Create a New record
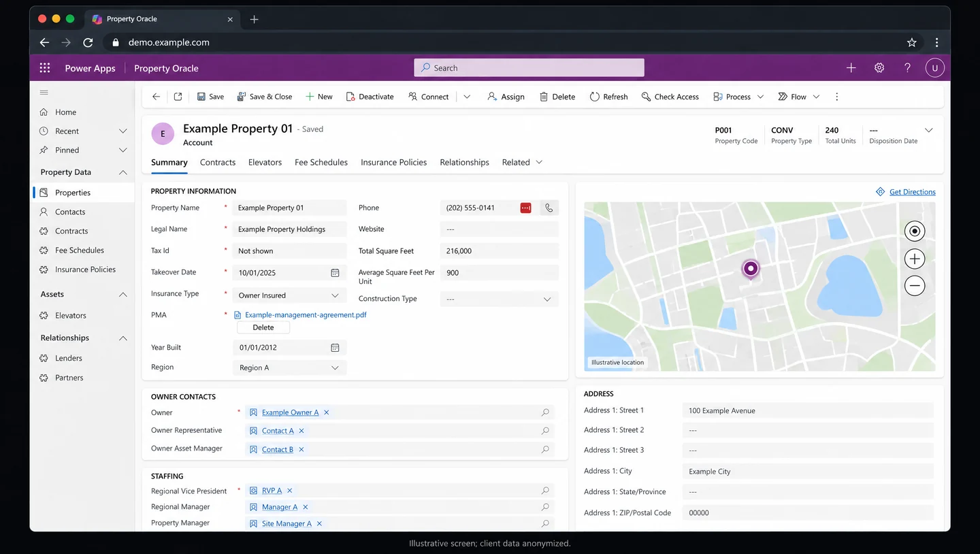980x554 pixels. click(318, 97)
